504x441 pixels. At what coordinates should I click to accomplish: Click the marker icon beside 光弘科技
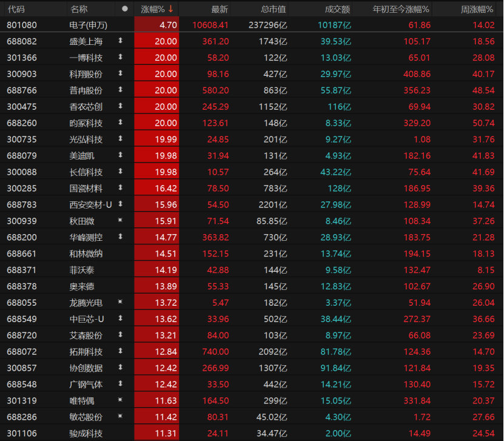pyautogui.click(x=120, y=138)
